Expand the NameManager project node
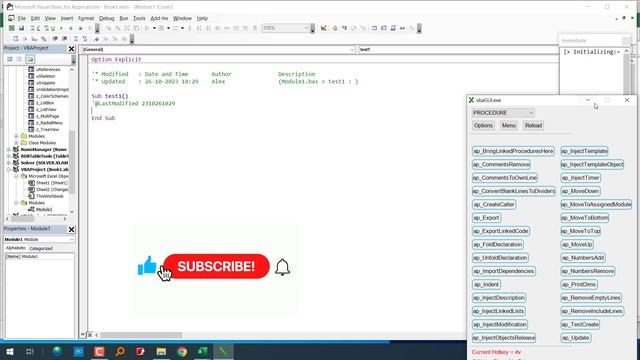This screenshot has width=640, height=360. (x=9, y=150)
